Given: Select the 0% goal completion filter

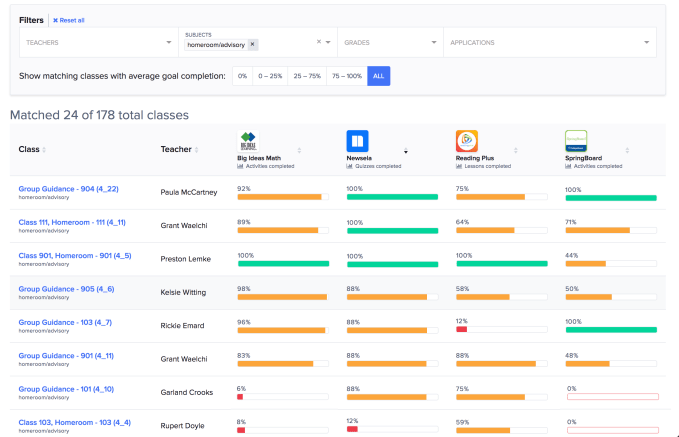Looking at the screenshot, I should coord(242,76).
